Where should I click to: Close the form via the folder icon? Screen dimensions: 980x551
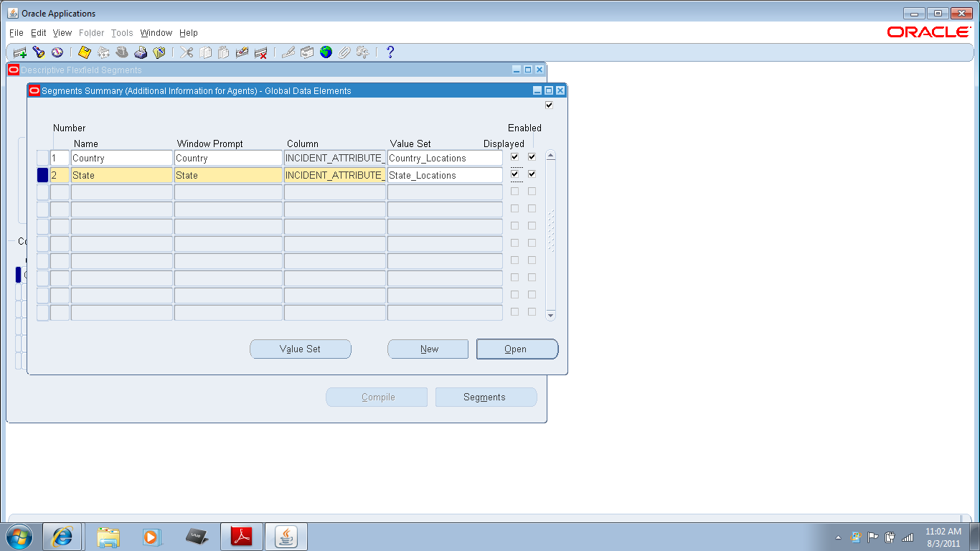tap(161, 52)
